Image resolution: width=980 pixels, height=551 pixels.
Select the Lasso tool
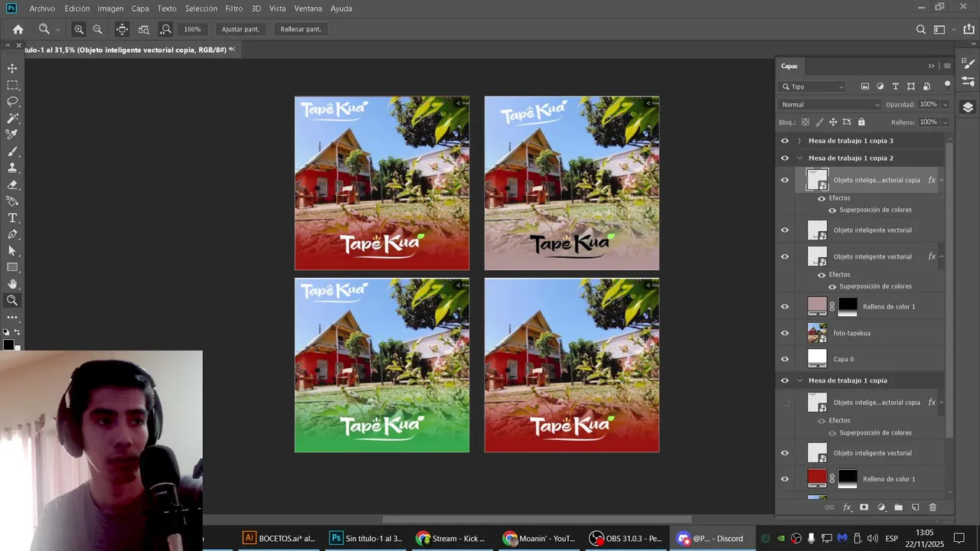pyautogui.click(x=12, y=102)
